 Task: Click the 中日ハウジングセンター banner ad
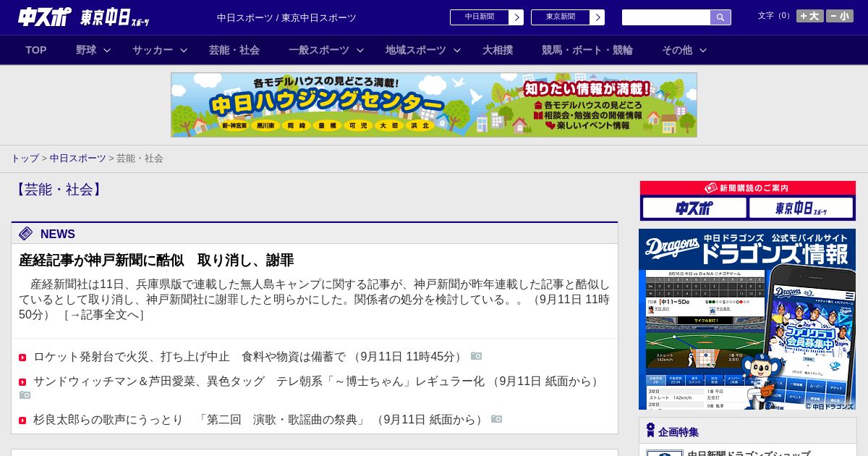pos(434,105)
